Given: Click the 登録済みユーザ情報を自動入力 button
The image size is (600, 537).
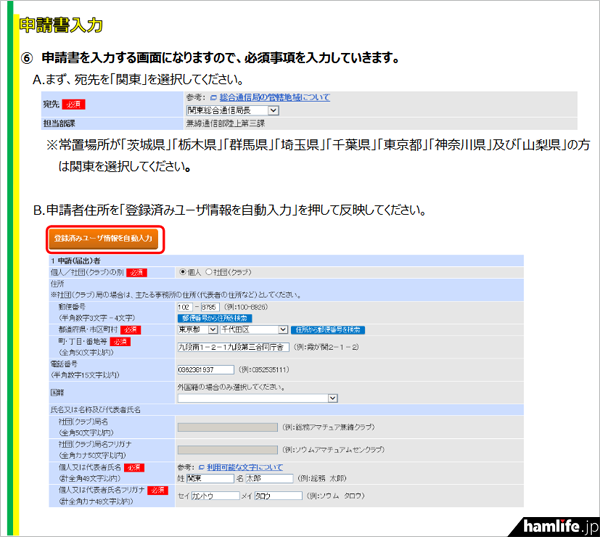Looking at the screenshot, I should point(104,240).
